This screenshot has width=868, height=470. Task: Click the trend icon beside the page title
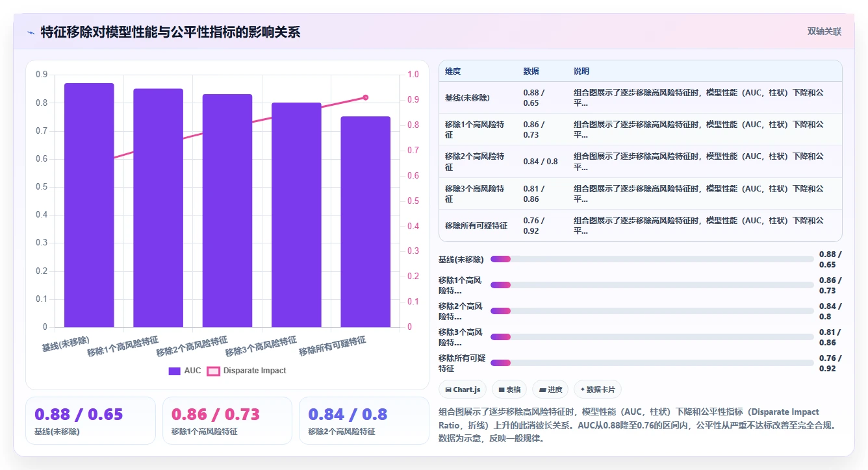pyautogui.click(x=31, y=32)
